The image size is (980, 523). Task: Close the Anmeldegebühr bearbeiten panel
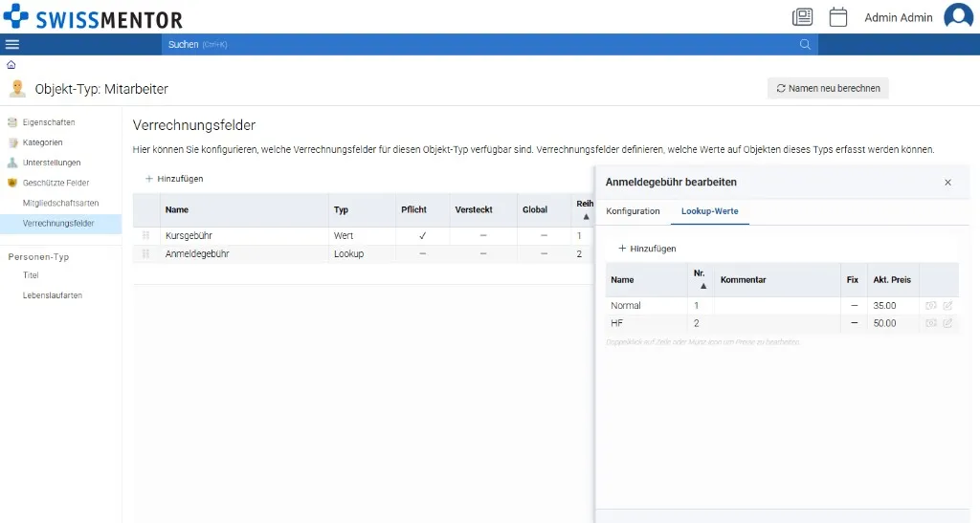pyautogui.click(x=947, y=183)
